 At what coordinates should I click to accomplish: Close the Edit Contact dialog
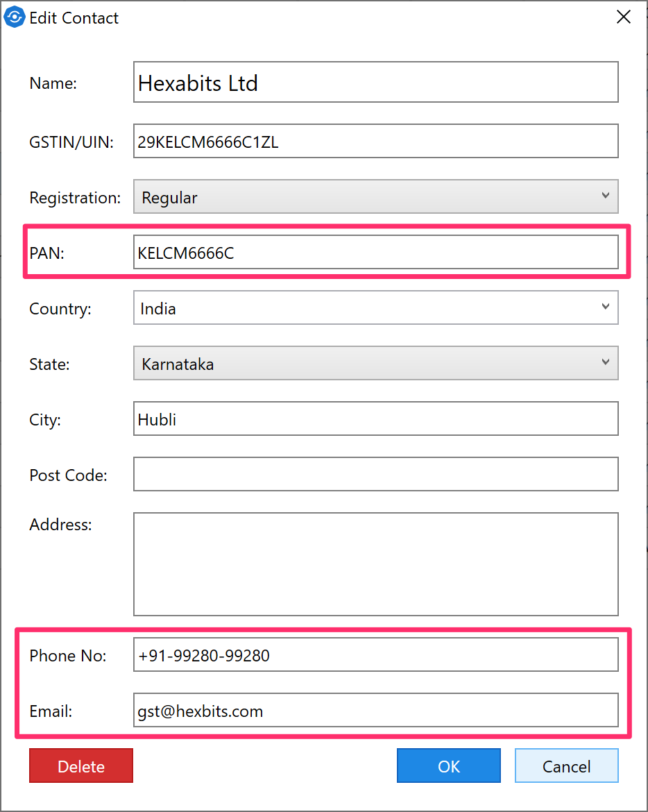[x=624, y=17]
